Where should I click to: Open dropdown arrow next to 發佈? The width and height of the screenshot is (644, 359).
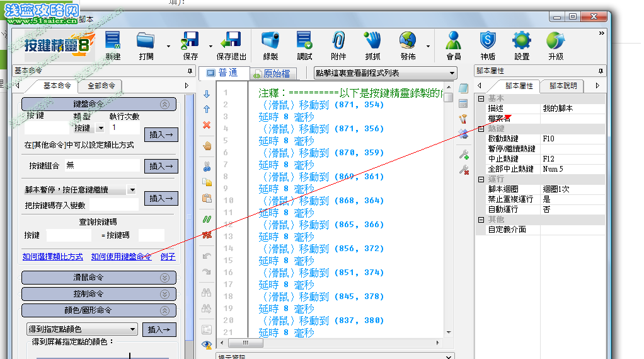(428, 47)
